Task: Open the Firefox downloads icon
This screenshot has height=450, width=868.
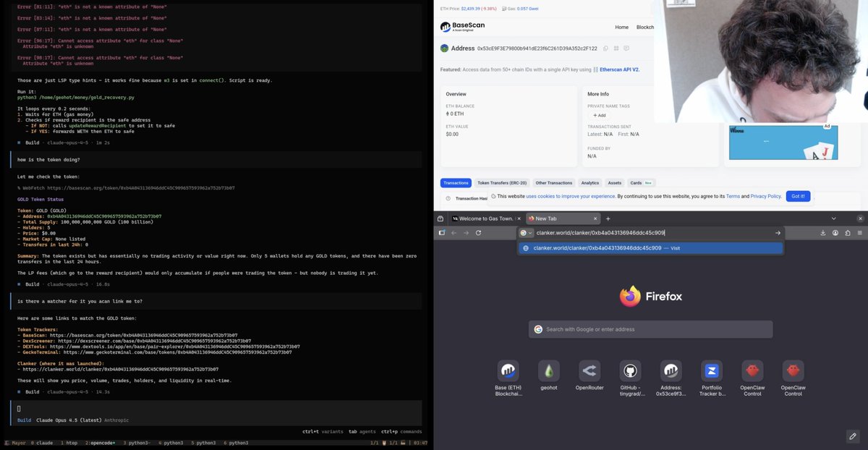Action: click(823, 233)
